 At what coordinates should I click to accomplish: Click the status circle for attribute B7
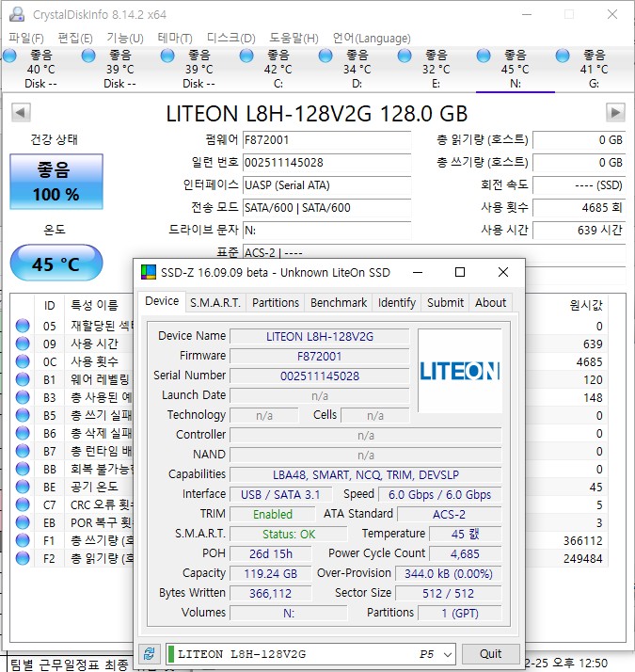tap(23, 451)
